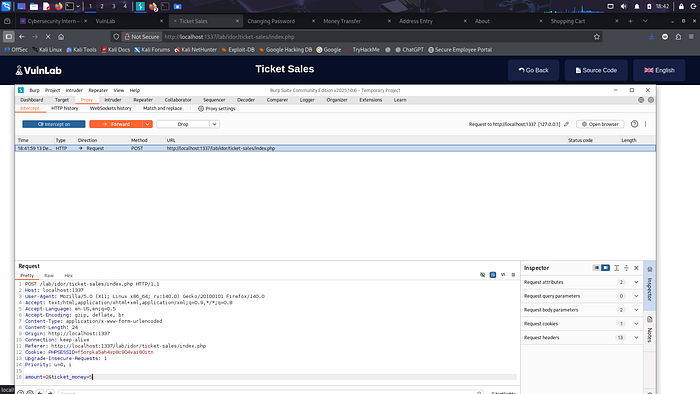Switch request view to Raw
Screen dimensions: 700x394
pyautogui.click(x=49, y=275)
